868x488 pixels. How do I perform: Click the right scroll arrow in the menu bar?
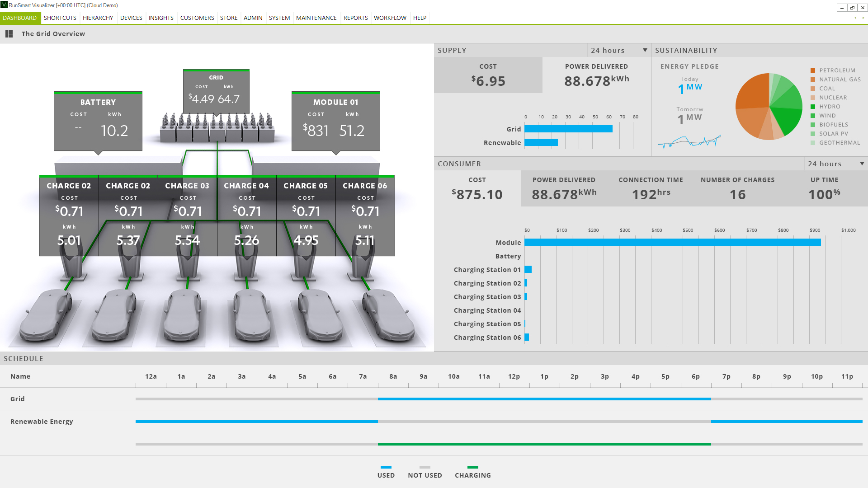(863, 18)
